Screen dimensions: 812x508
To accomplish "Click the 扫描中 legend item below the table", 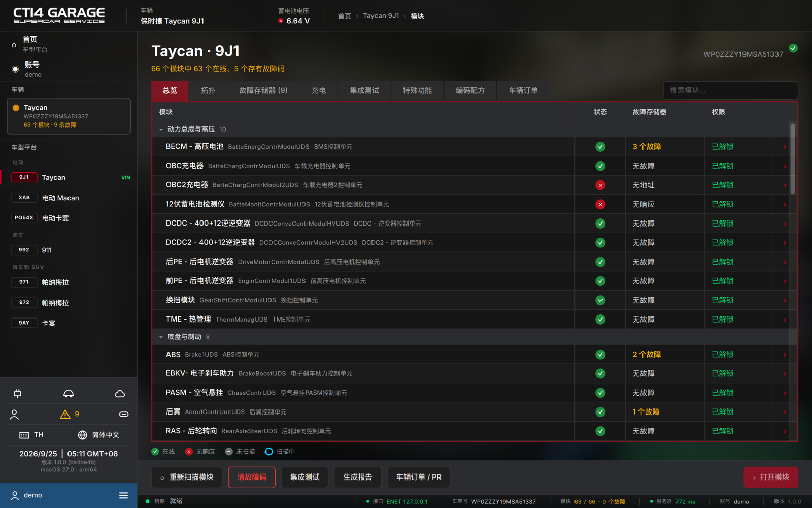I will (280, 452).
